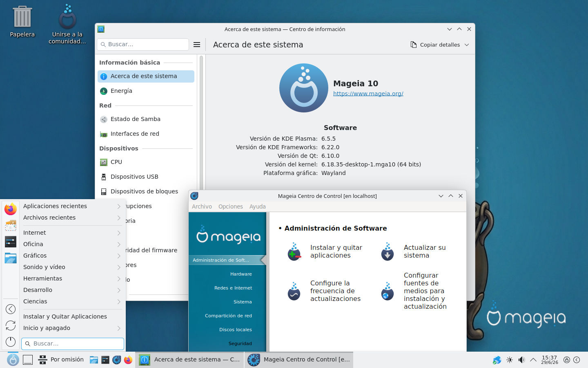Viewport: 588px width, 368px height.
Task: Select the Administración de Soft... section tab
Action: point(227,260)
